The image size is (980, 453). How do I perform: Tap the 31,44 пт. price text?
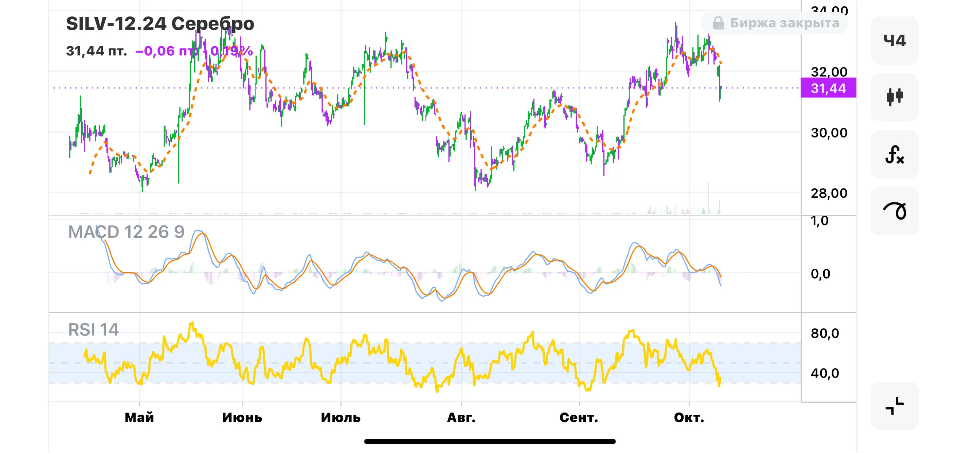97,51
